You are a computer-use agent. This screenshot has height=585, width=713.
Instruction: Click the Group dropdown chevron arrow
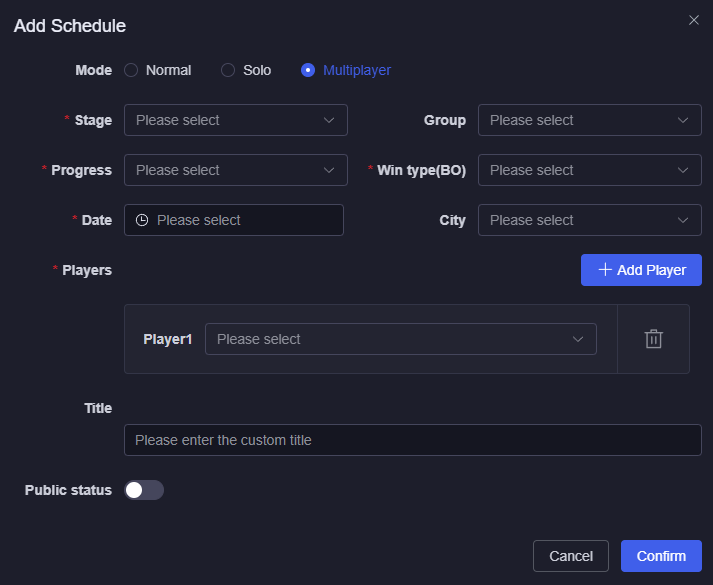coord(683,120)
